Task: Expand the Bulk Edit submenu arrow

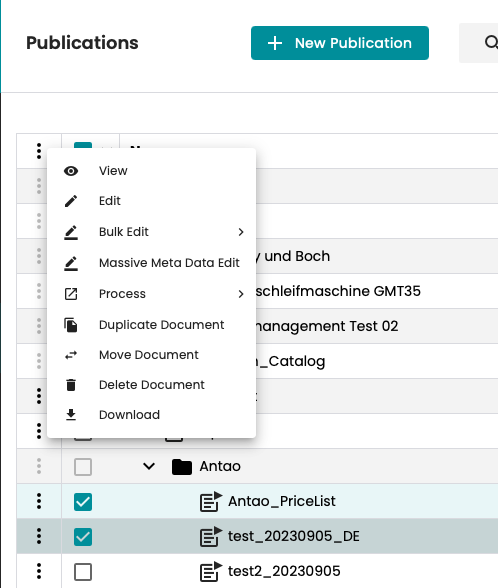Action: pos(241,232)
